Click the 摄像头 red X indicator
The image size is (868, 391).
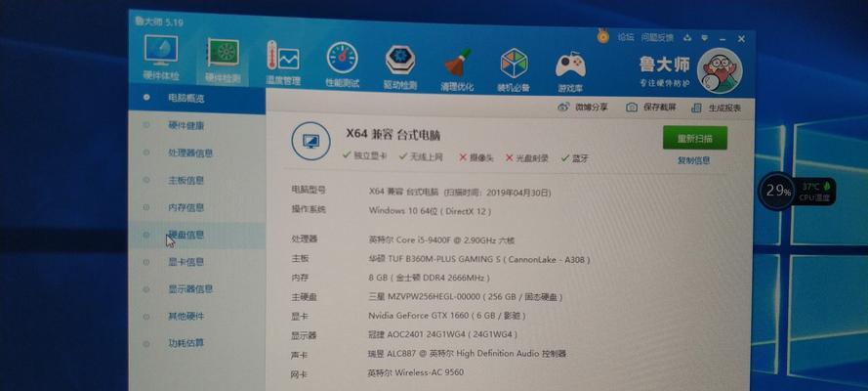coord(476,157)
